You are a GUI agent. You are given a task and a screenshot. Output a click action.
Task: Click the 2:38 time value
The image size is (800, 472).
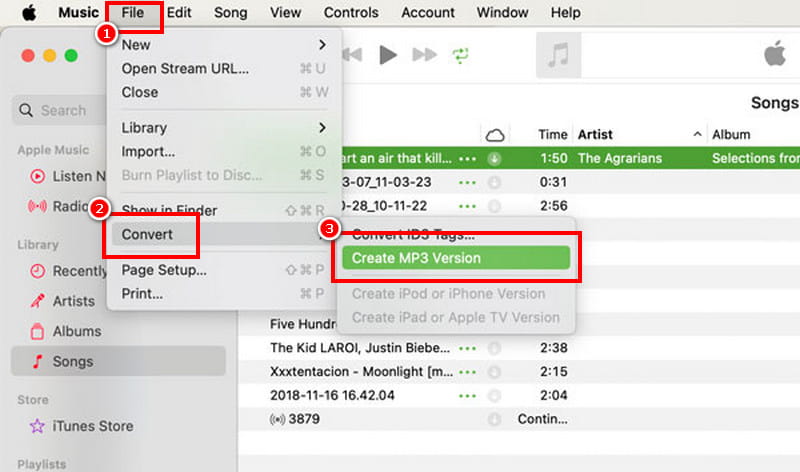pos(553,348)
